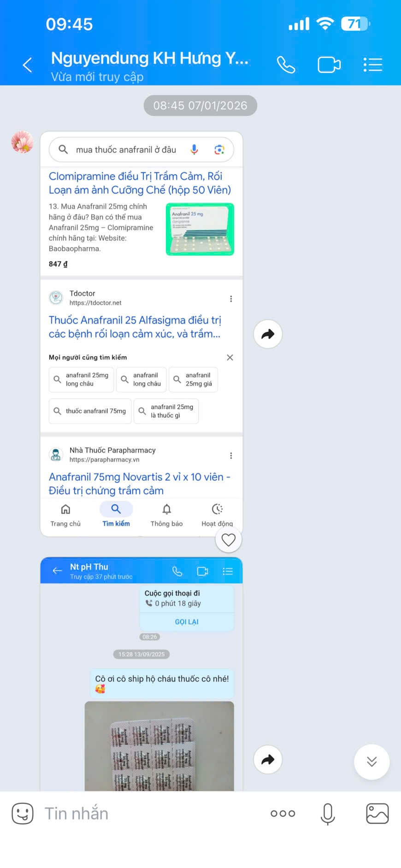
Task: Forward the second screenshot with the share arrow
Action: 268,760
